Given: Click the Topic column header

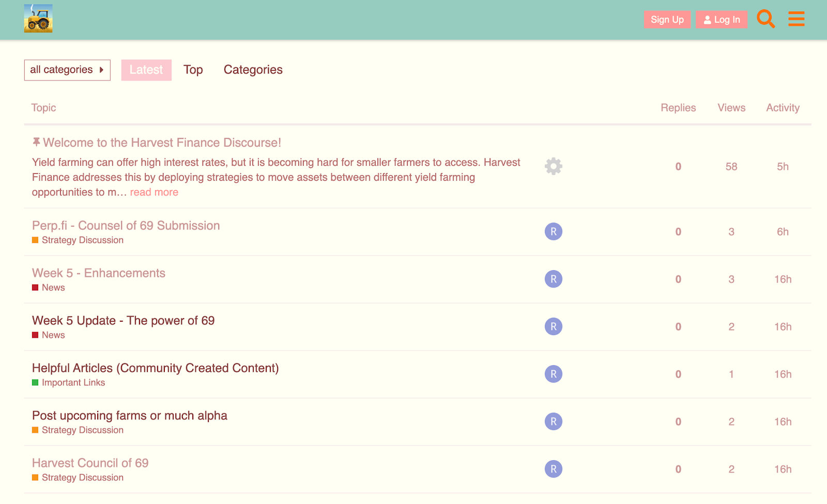Looking at the screenshot, I should pyautogui.click(x=43, y=108).
